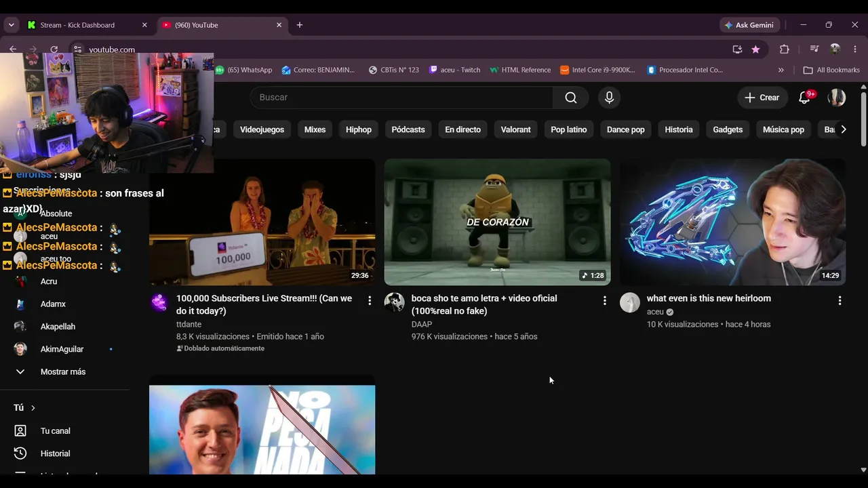Open the Tu canal sidebar icon
The width and height of the screenshot is (868, 488).
pyautogui.click(x=20, y=431)
